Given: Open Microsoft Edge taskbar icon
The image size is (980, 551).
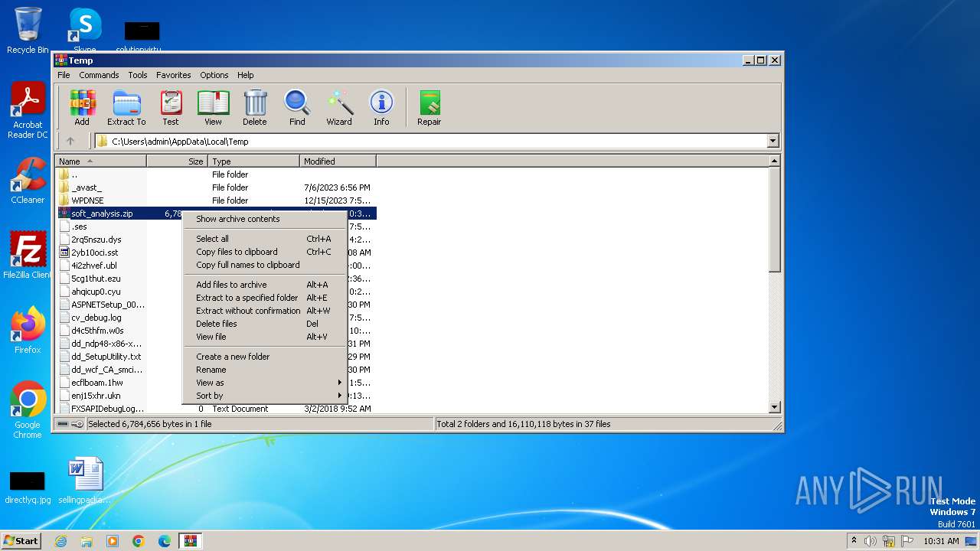Looking at the screenshot, I should [165, 541].
